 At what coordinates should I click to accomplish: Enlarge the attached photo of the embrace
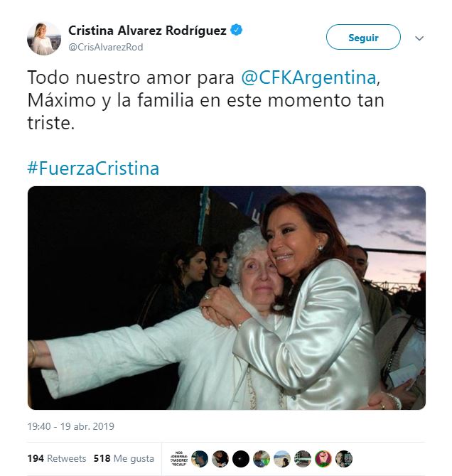point(227,298)
